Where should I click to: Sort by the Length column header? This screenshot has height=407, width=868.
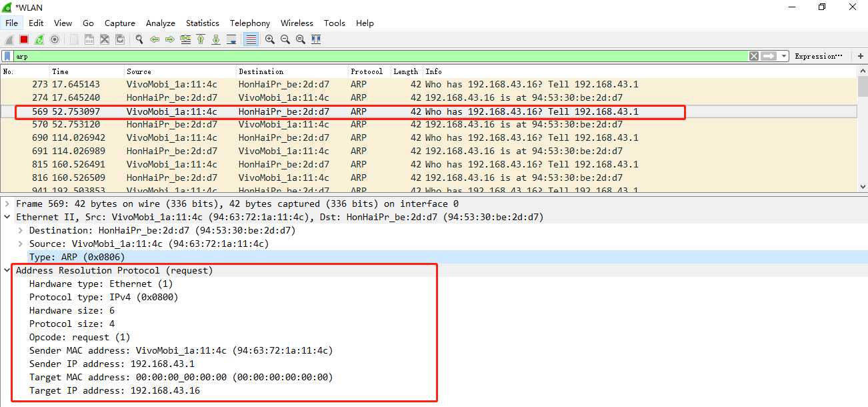pos(407,71)
